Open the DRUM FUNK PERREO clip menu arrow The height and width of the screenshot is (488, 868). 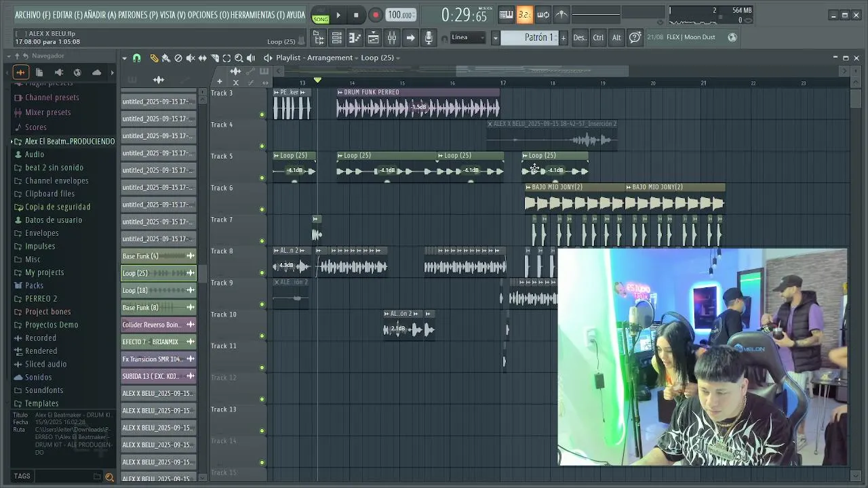tap(340, 92)
